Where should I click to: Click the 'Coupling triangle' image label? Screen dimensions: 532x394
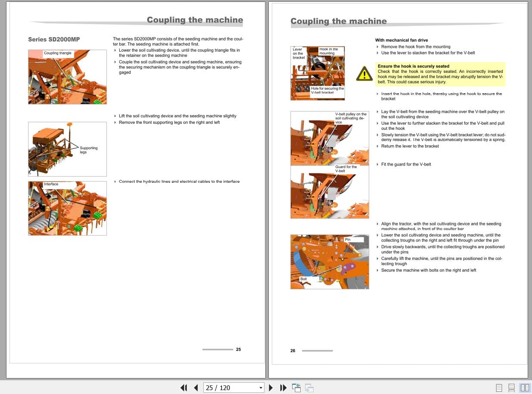58,53
